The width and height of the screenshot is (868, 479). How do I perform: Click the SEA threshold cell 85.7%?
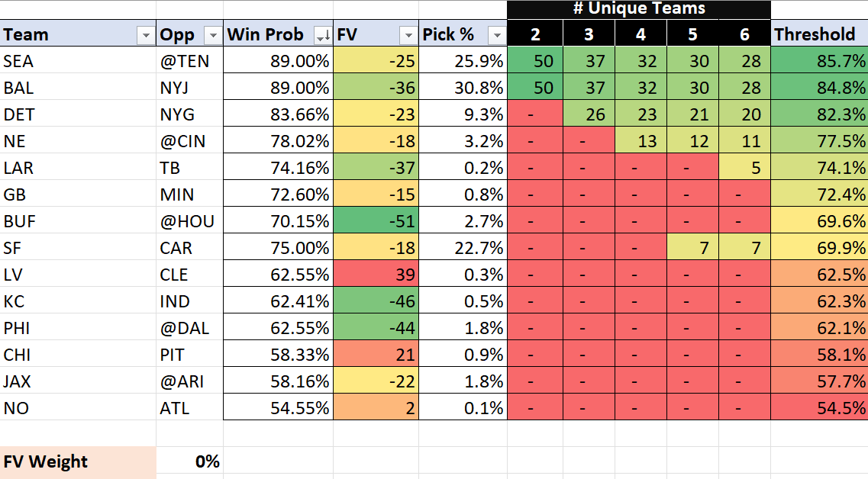pos(818,61)
